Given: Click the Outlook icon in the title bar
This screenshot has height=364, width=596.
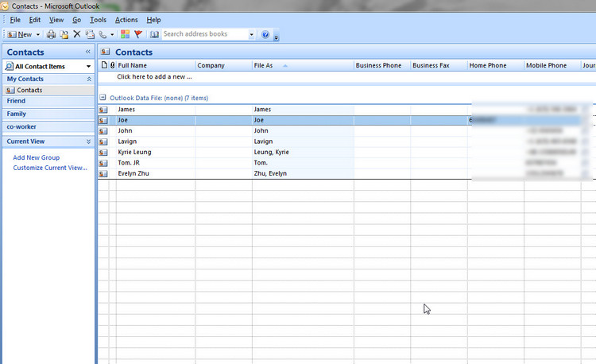Looking at the screenshot, I should (x=5, y=6).
